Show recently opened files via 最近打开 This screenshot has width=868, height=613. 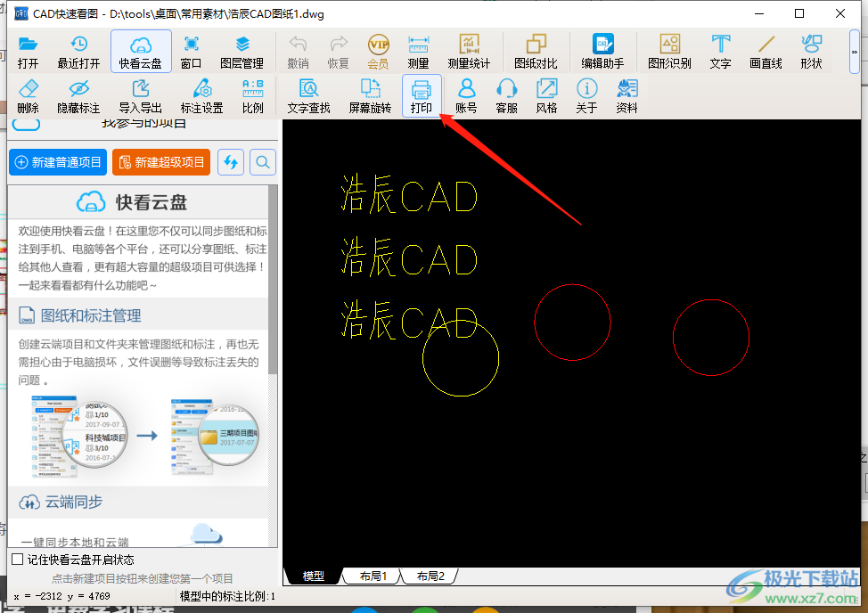pos(78,52)
